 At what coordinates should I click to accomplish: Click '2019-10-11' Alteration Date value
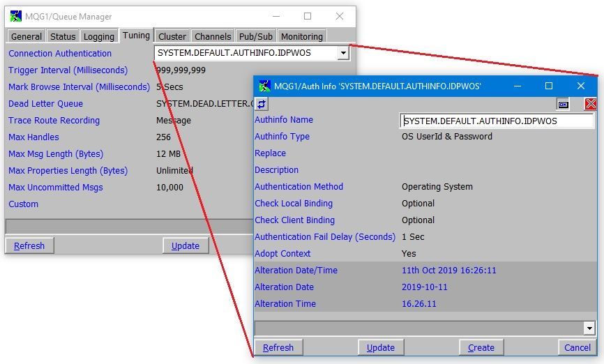click(x=425, y=287)
